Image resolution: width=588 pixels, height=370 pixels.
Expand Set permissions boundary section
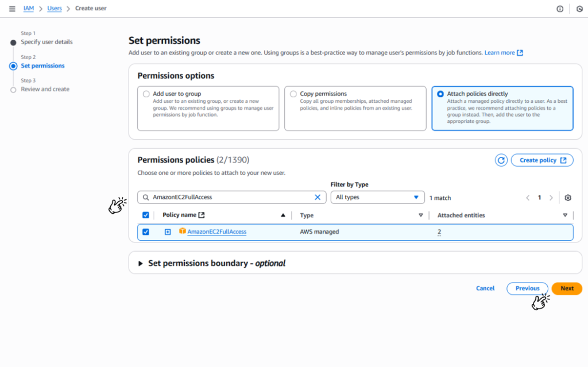pos(141,263)
